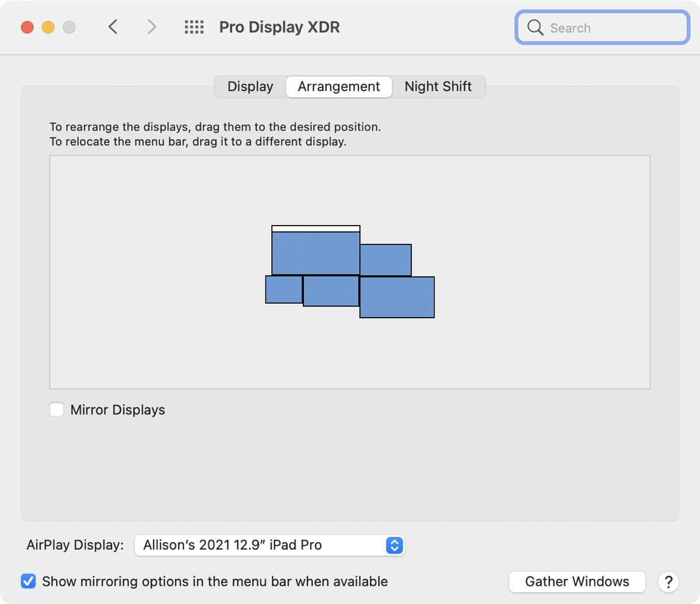Select the Arrangement tab

pyautogui.click(x=339, y=87)
